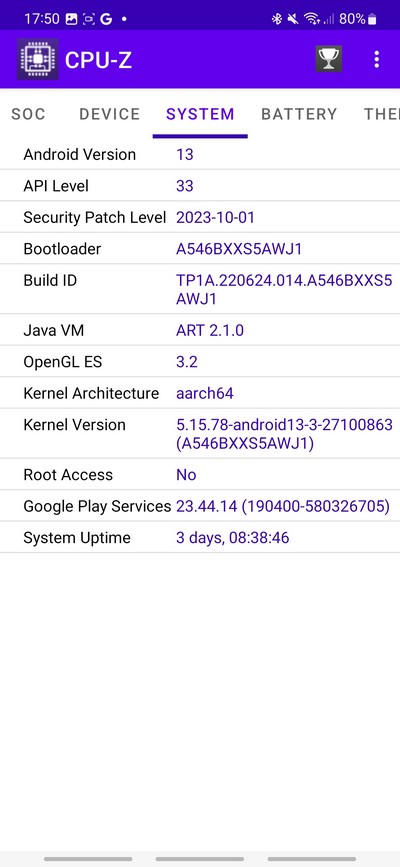Viewport: 400px width, 867px height.
Task: Tap the Kernel Version row
Action: [200, 434]
